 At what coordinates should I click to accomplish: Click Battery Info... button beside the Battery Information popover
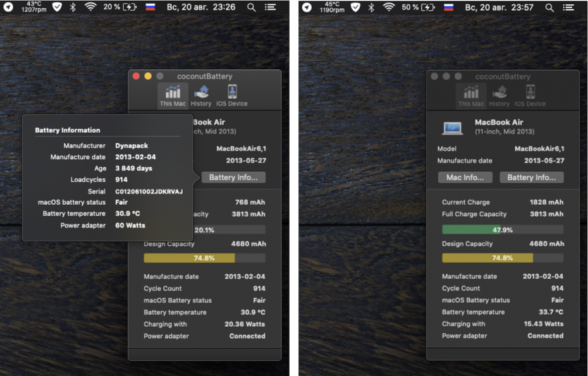click(233, 178)
